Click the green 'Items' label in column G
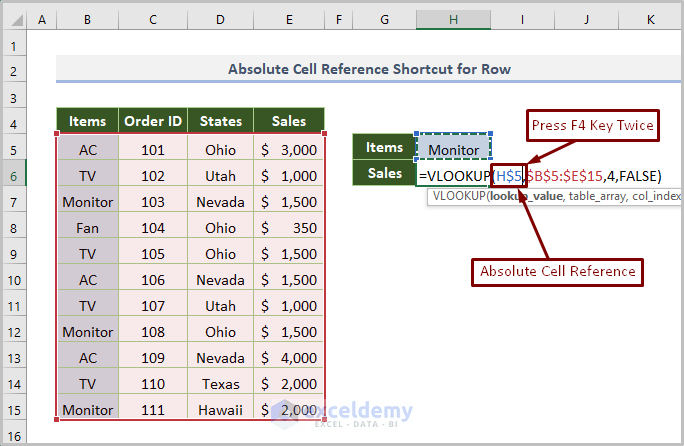Viewport: 684px width, 446px height. [384, 147]
